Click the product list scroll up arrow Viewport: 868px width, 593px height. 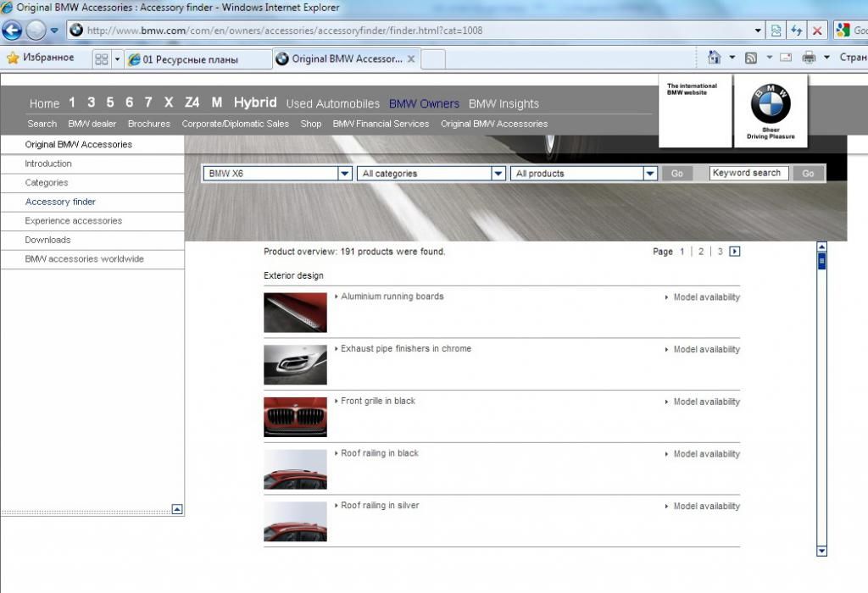(821, 247)
